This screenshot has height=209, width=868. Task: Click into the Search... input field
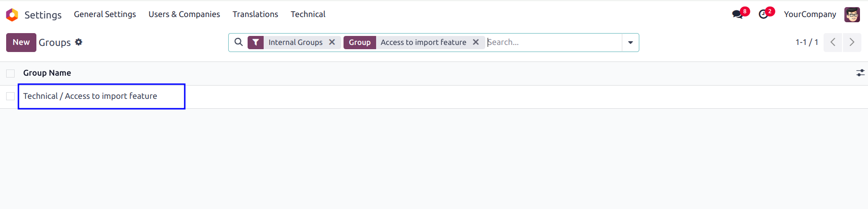pos(554,42)
